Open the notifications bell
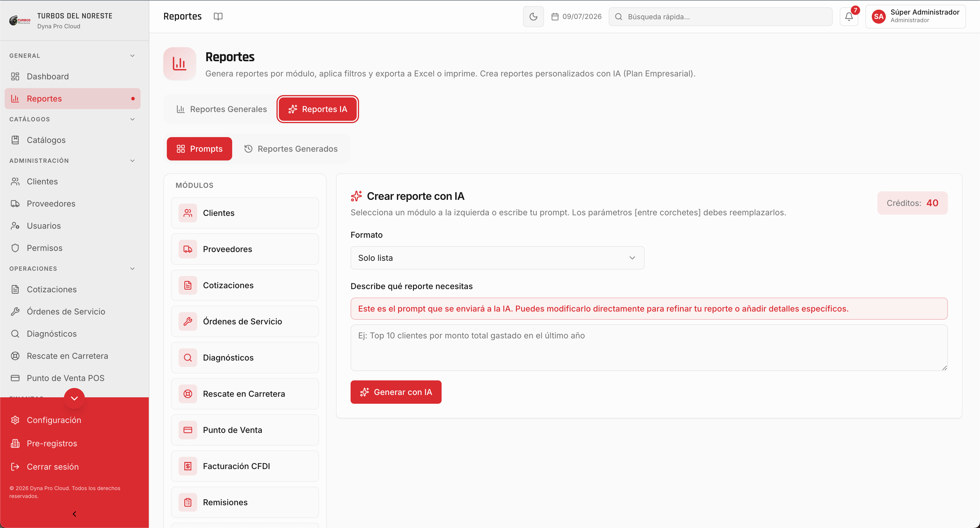980x528 pixels. pyautogui.click(x=849, y=16)
